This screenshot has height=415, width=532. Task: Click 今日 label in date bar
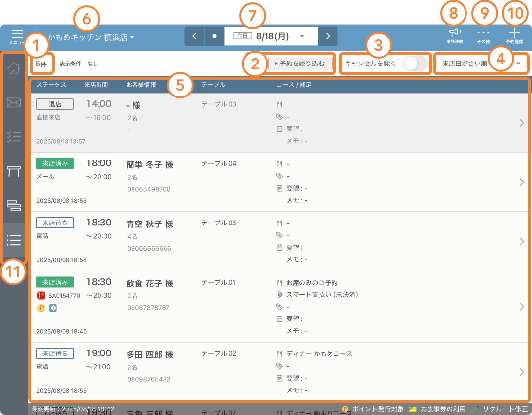tap(242, 36)
